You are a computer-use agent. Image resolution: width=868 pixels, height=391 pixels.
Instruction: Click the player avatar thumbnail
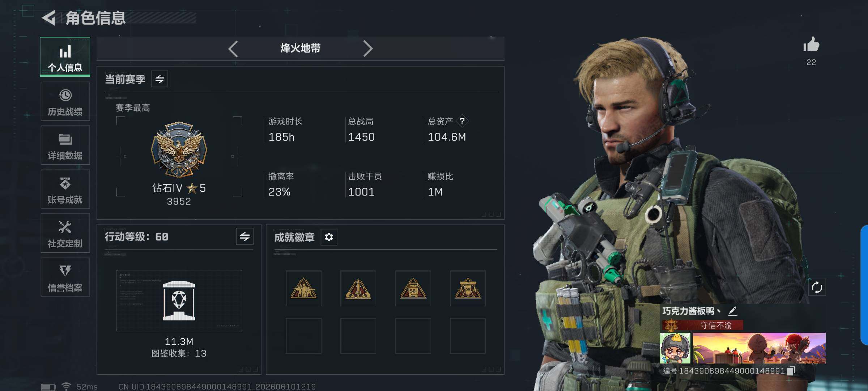(x=675, y=348)
